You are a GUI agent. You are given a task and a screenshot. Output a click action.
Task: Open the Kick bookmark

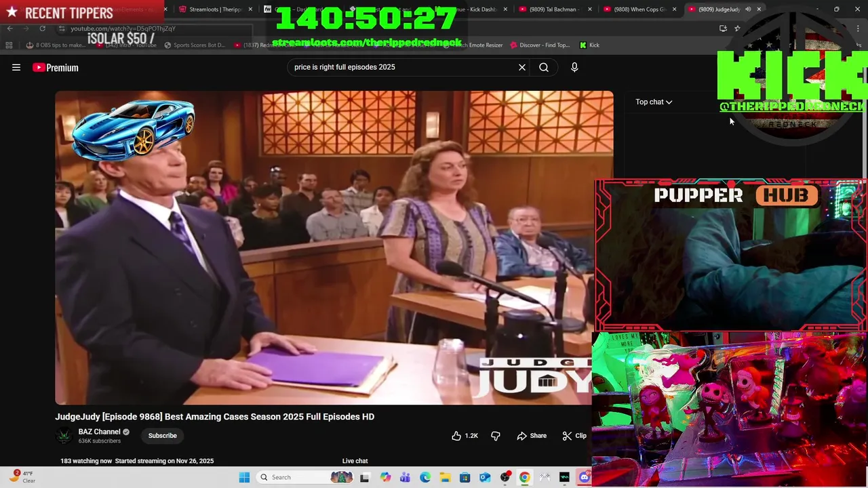590,45
